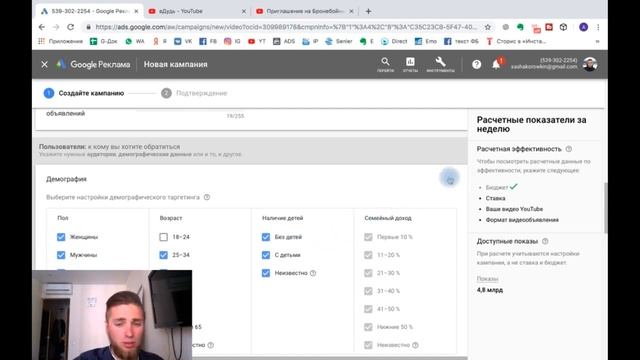Click the Google Ads logo
This screenshot has width=640, height=360.
93,64
